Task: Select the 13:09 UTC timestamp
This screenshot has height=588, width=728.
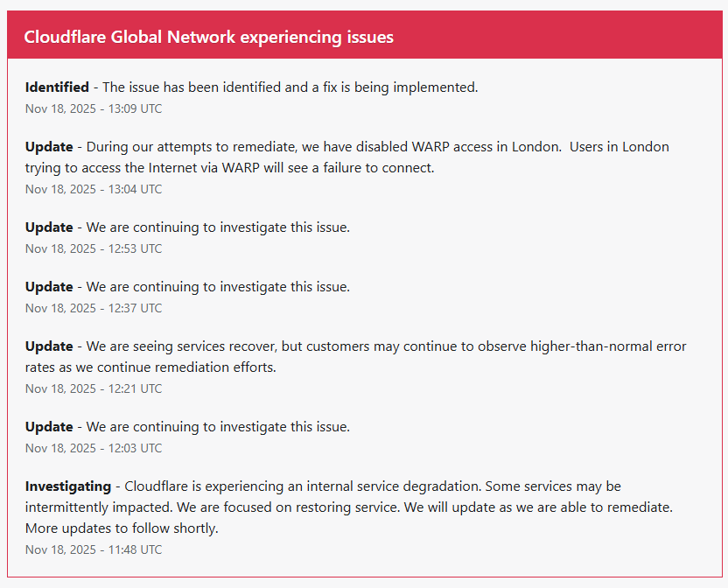Action: (x=94, y=109)
